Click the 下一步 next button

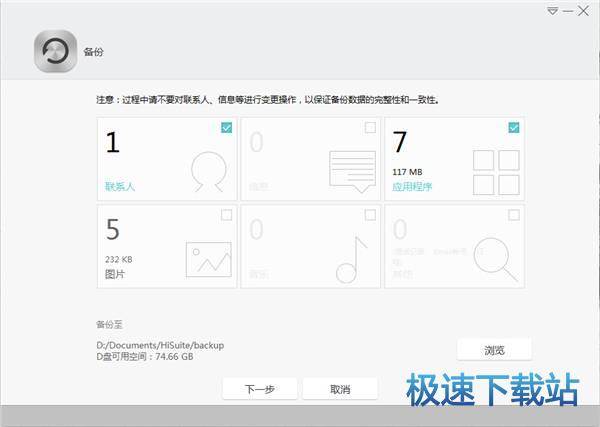pyautogui.click(x=259, y=389)
